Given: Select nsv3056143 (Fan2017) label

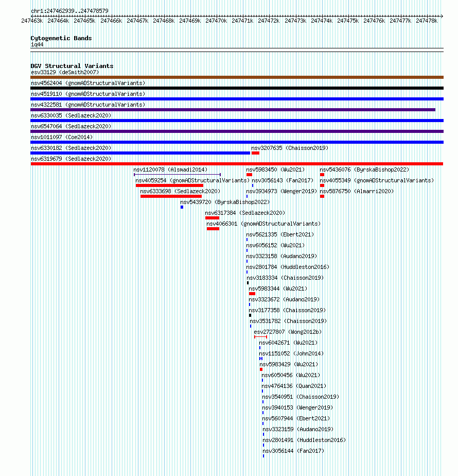Looking at the screenshot, I should 283,181.
